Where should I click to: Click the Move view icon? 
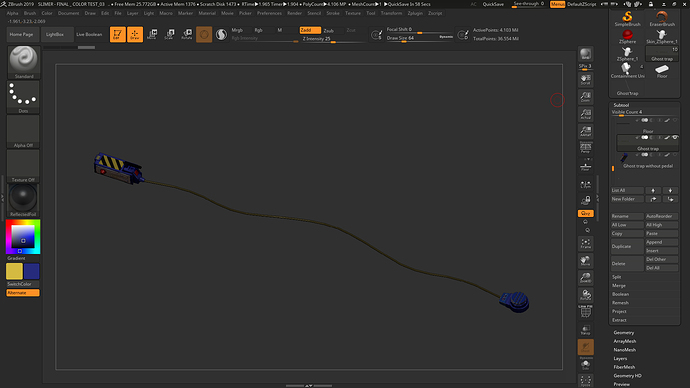click(x=585, y=260)
